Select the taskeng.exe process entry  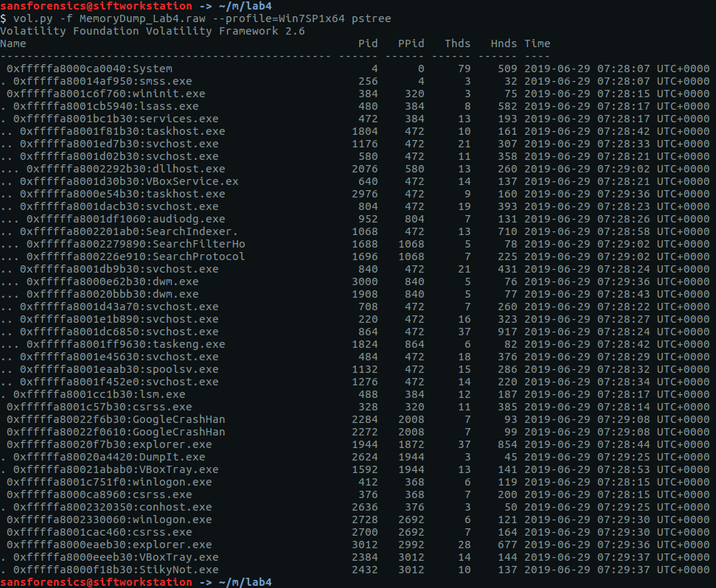[x=125, y=344]
